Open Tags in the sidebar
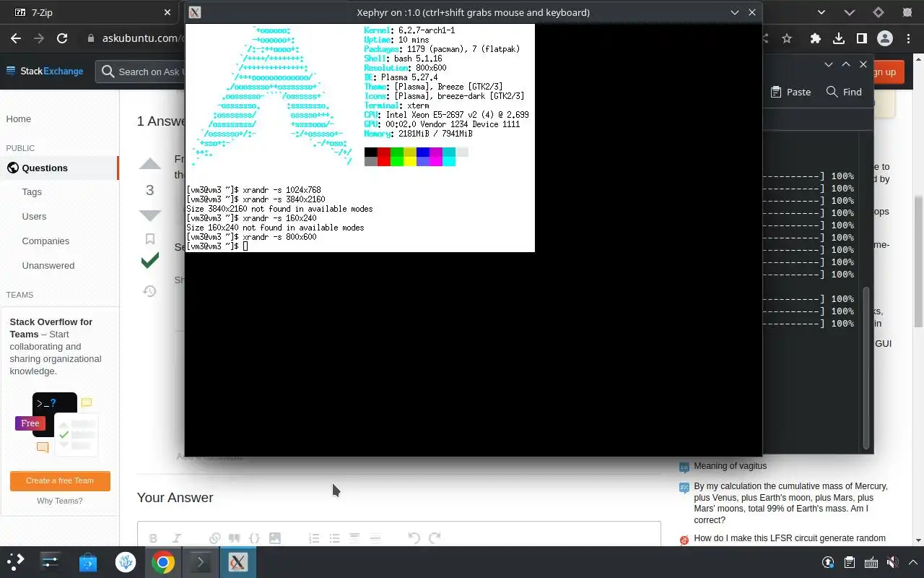 tap(32, 191)
